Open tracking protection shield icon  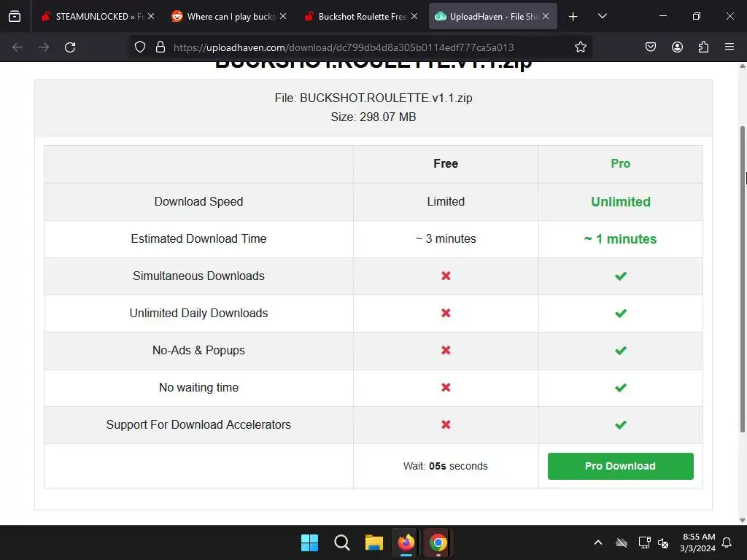pos(139,47)
